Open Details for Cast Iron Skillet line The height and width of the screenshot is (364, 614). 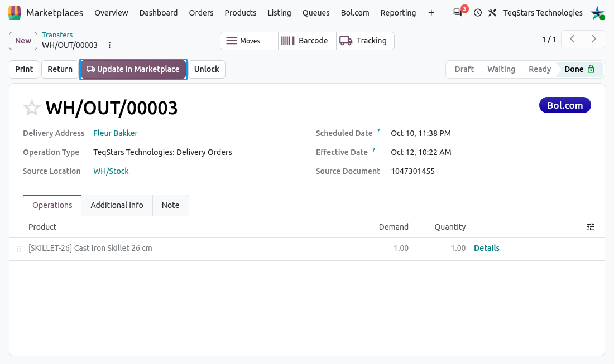tap(486, 248)
